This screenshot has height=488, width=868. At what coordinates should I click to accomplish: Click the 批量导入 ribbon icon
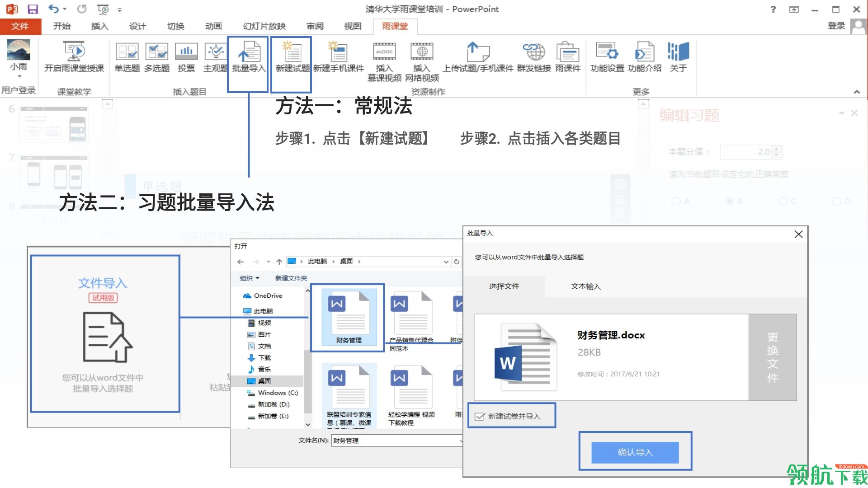(248, 57)
